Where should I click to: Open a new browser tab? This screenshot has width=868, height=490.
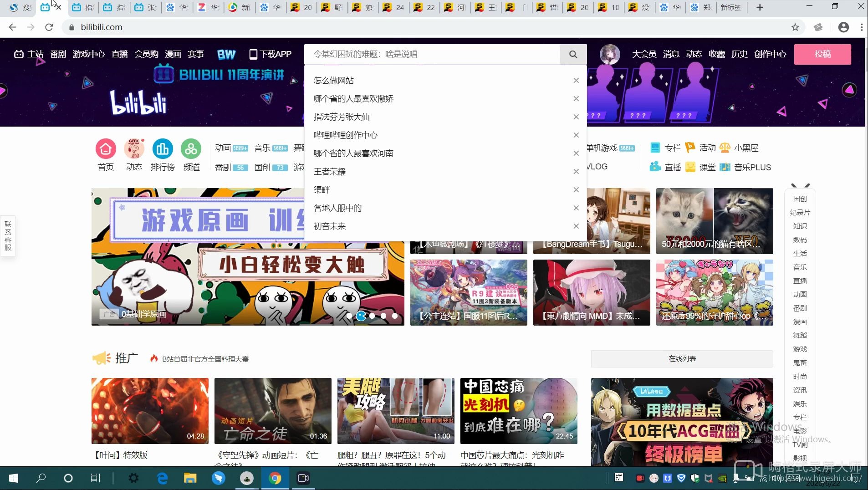point(760,7)
